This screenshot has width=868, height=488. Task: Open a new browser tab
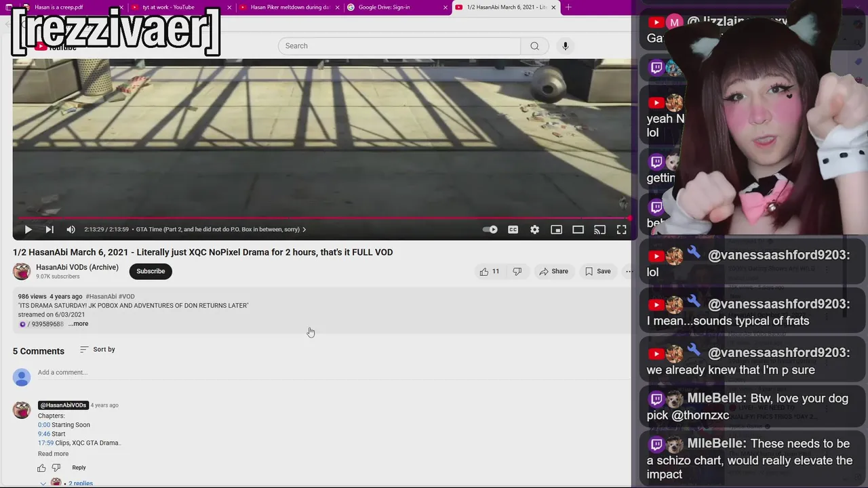click(x=568, y=7)
